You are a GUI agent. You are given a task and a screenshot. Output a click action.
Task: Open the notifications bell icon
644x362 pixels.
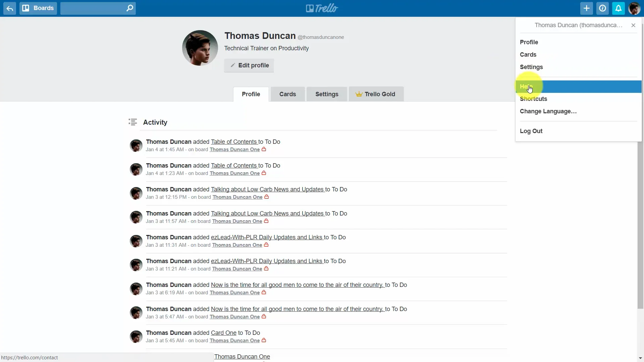(618, 8)
